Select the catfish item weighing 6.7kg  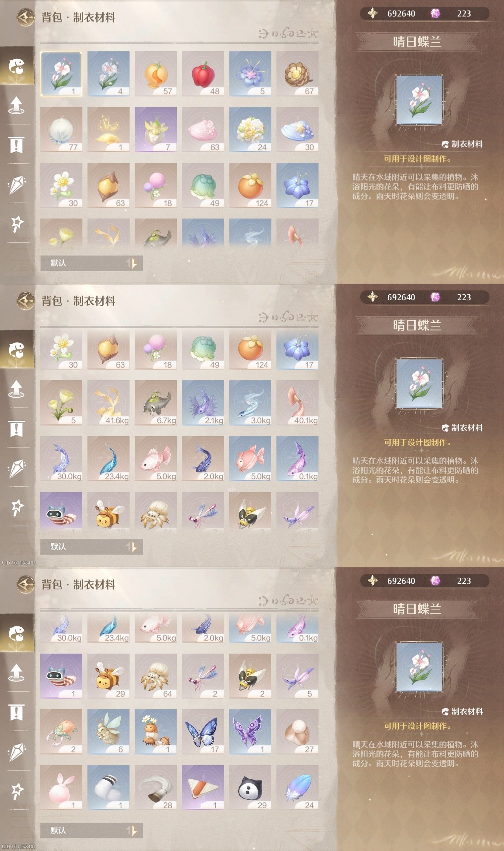tap(156, 403)
